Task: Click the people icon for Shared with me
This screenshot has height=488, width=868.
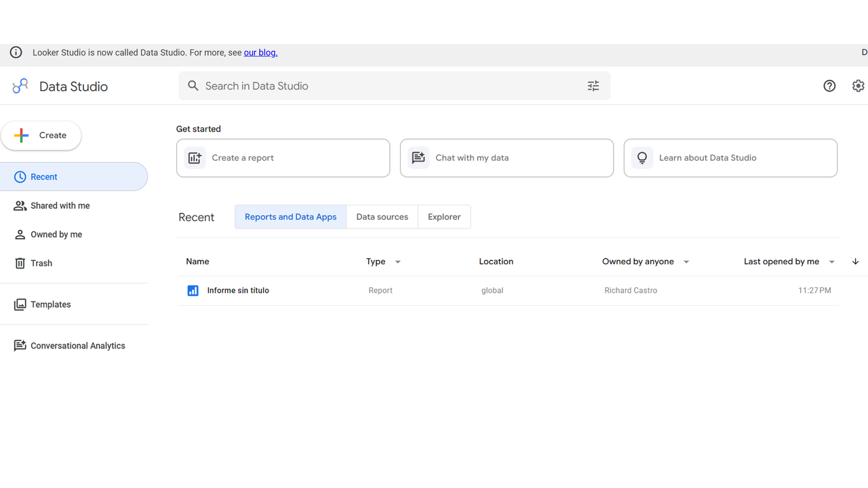Action: (20, 206)
